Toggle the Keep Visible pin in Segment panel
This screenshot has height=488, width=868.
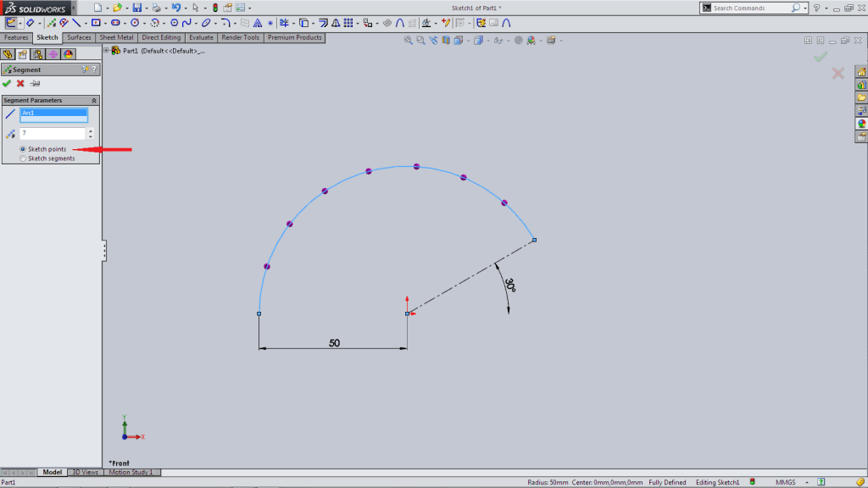[35, 84]
